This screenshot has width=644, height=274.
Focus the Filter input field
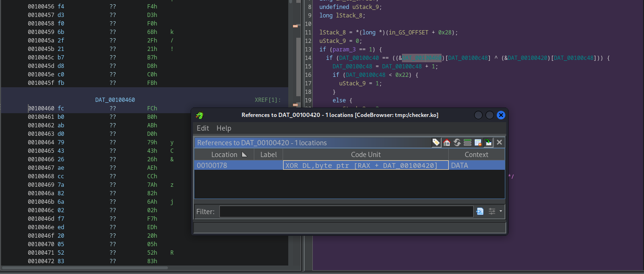[346, 211]
